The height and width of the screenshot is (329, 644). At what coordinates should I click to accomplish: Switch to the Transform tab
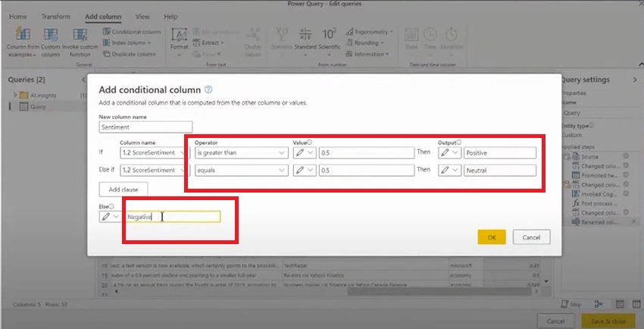[x=56, y=17]
